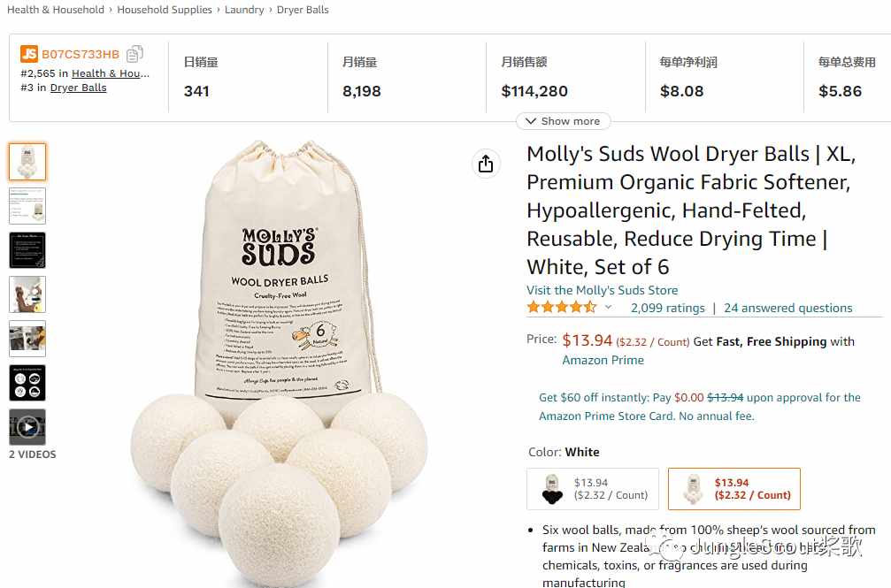
Task: Visit the Molly's Suds Store link
Action: pos(602,290)
